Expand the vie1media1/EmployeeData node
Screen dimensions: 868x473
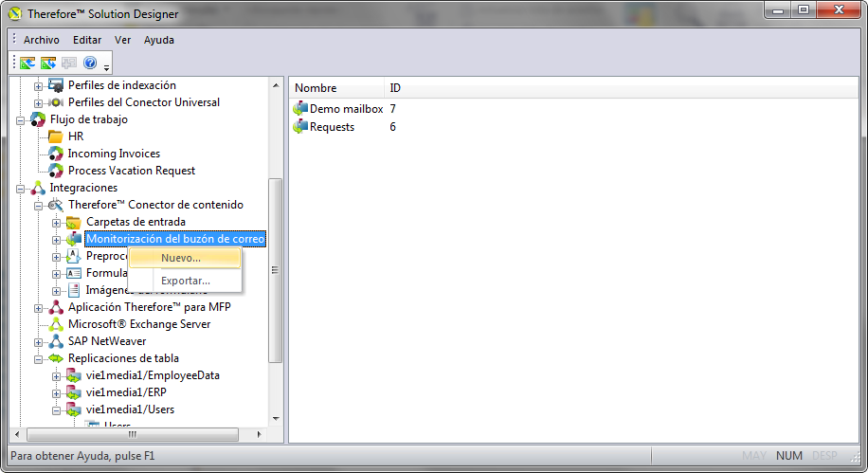(57, 376)
